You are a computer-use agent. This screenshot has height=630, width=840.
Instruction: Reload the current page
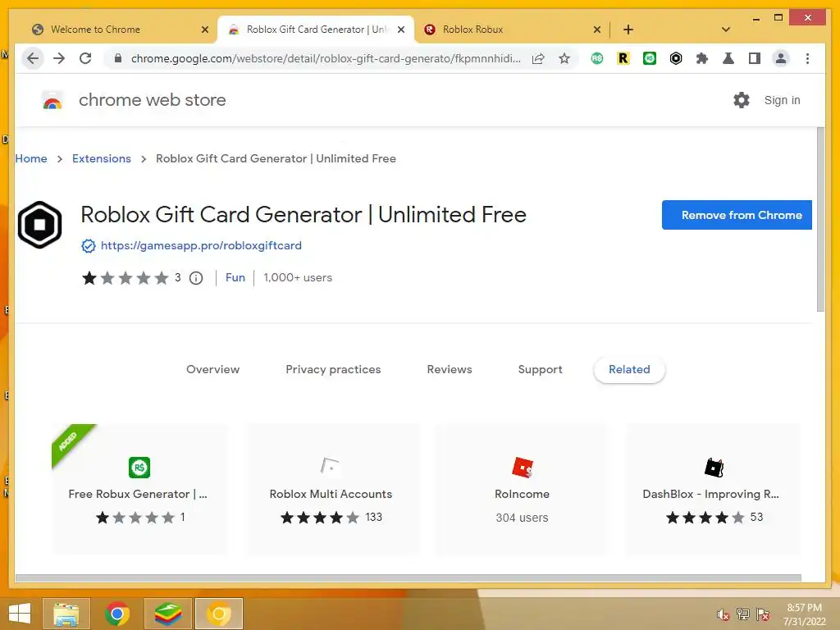[x=85, y=58]
